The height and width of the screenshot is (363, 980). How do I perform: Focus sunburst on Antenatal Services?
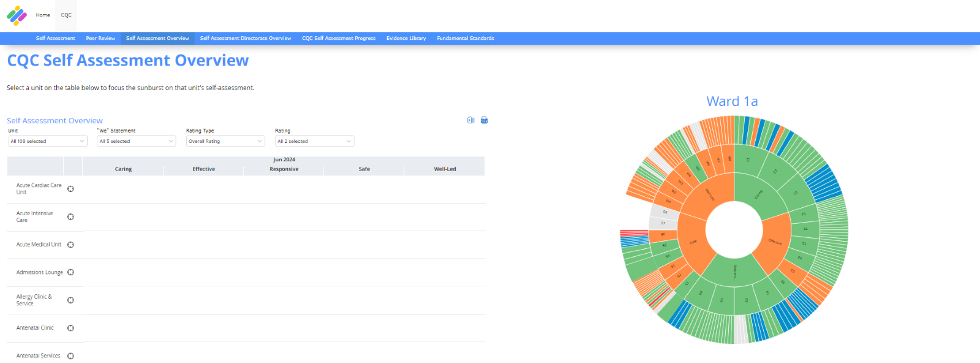point(70,356)
